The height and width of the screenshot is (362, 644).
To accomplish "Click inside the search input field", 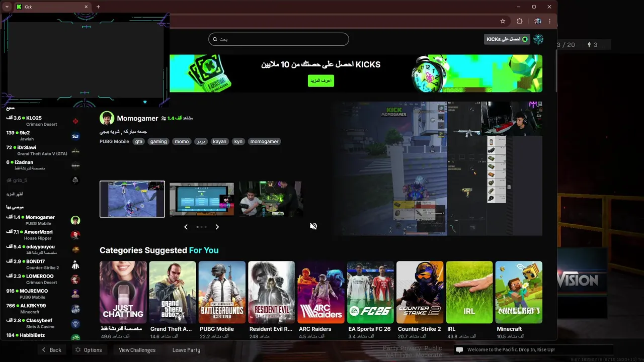I will tap(279, 39).
